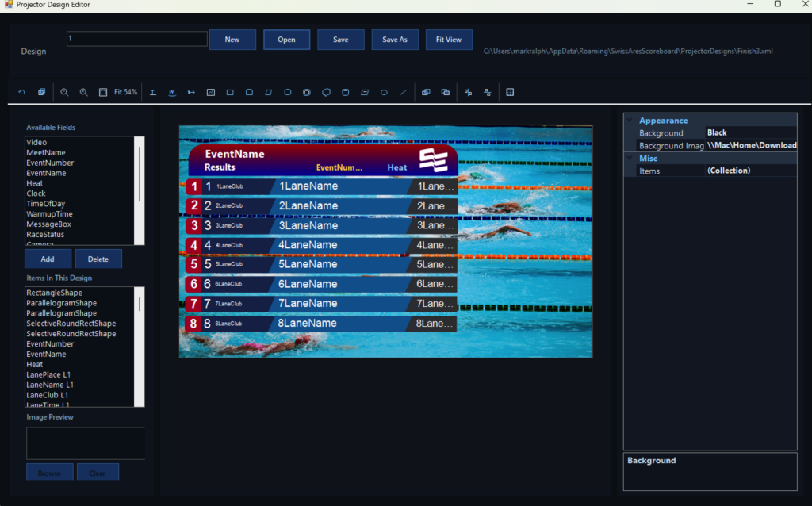Click the zoom out magnifier icon
812x506 pixels.
pos(64,93)
